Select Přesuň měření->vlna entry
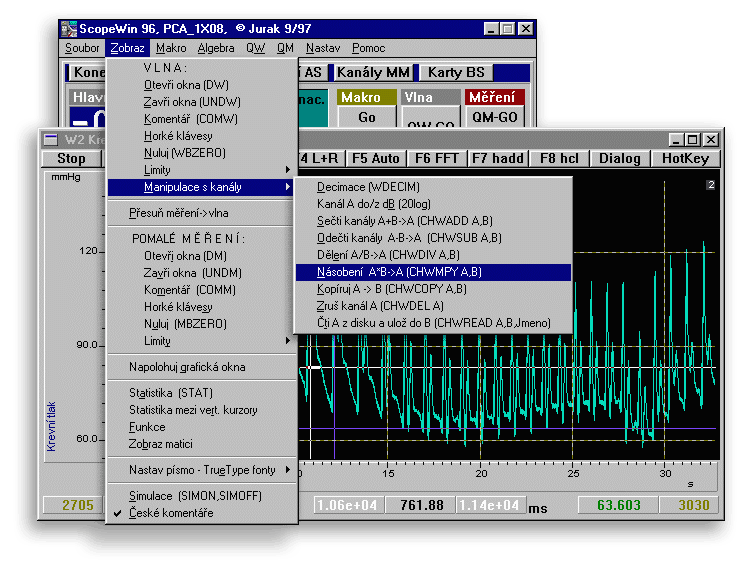 click(202, 213)
